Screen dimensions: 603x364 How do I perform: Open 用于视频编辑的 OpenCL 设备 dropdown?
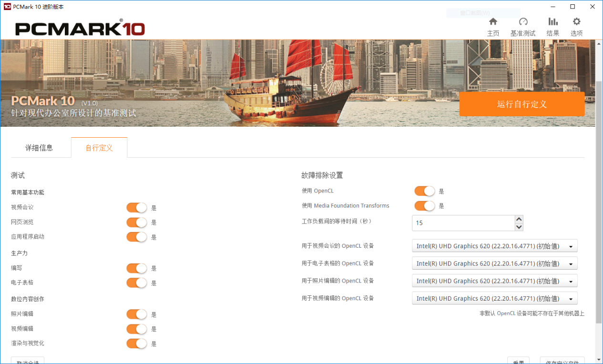pyautogui.click(x=495, y=298)
